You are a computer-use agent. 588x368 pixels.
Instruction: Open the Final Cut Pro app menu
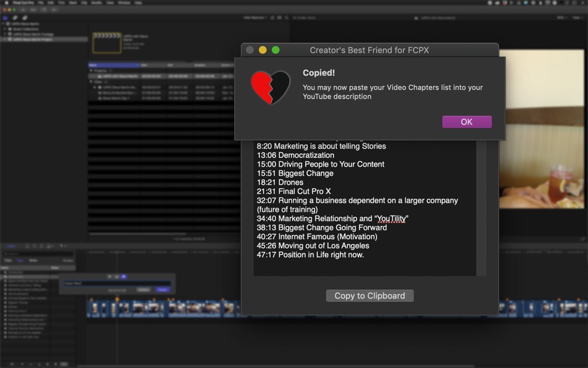coord(24,2)
